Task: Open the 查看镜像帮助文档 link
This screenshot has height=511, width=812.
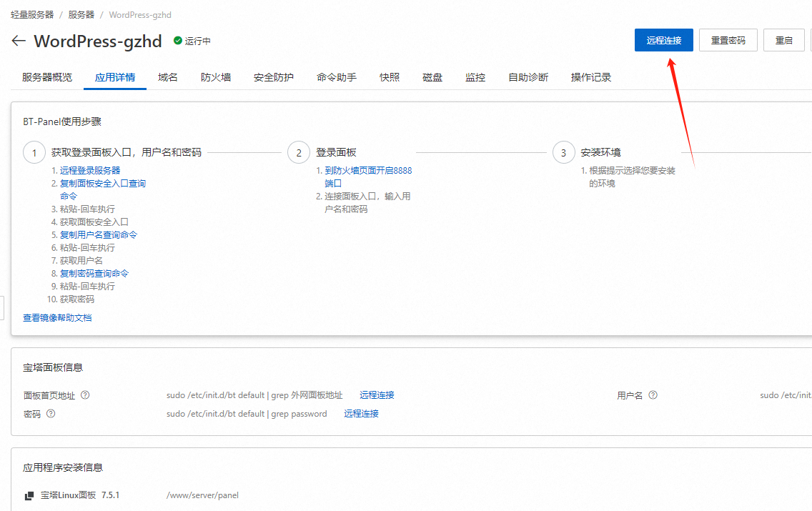Action: 57,318
